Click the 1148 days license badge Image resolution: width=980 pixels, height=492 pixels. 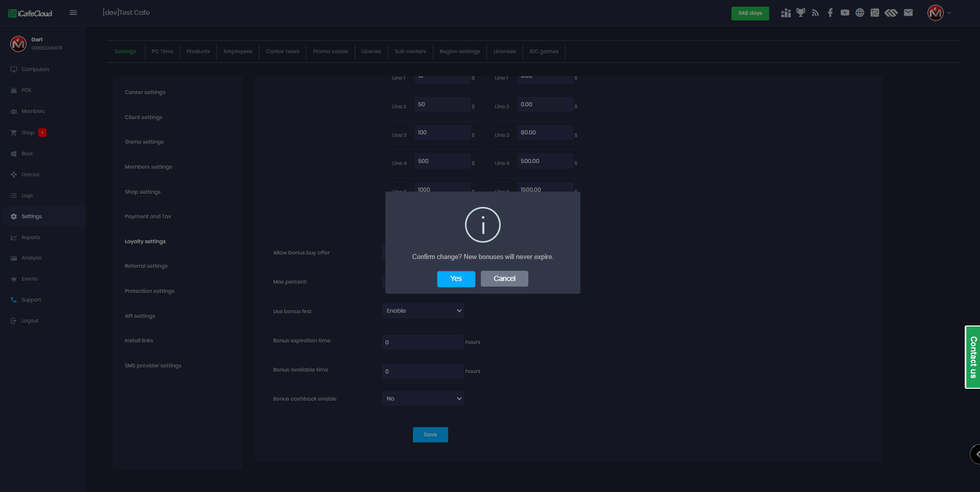750,13
